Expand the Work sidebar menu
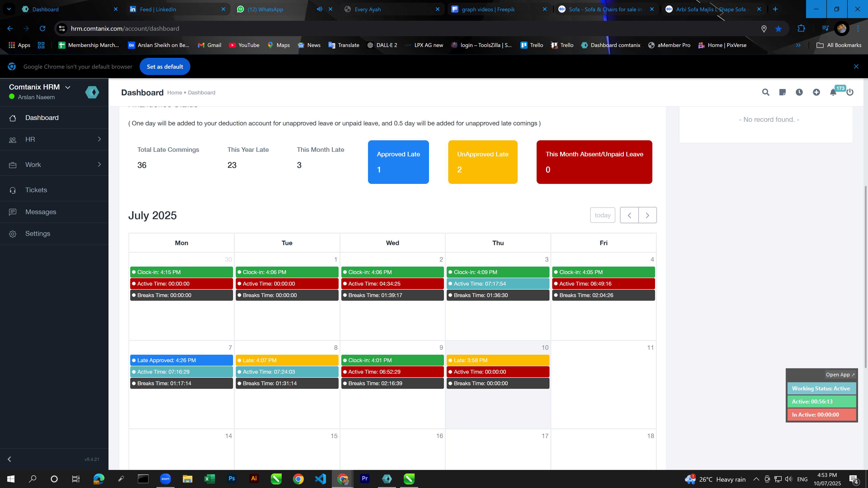This screenshot has width=868, height=488. point(54,165)
